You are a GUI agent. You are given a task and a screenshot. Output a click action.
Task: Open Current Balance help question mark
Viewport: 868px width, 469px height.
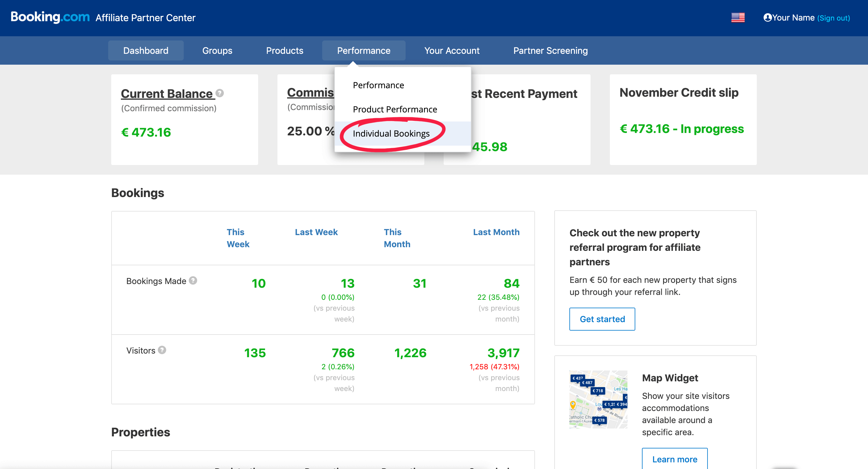[x=220, y=93]
